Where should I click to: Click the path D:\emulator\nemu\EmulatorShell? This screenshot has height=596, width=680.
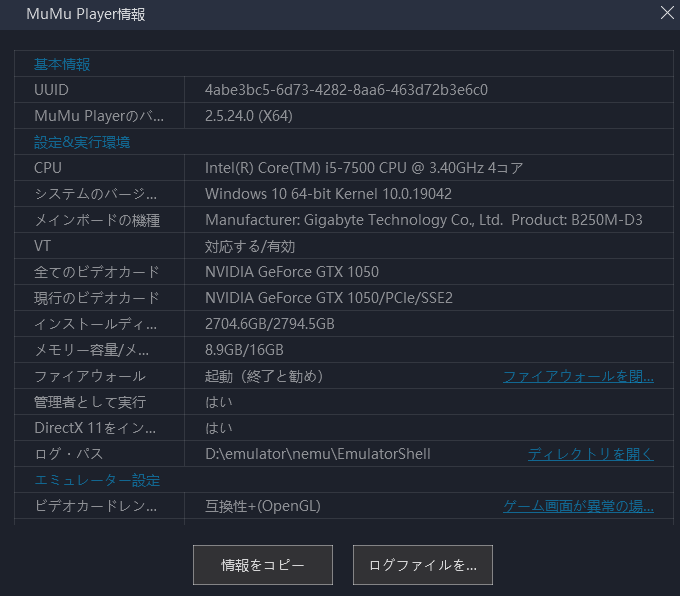[317, 454]
